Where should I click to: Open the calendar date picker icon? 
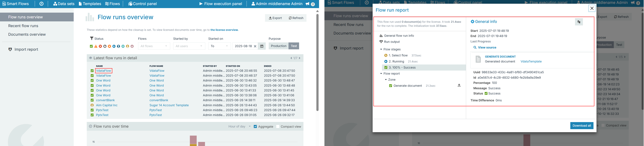point(262,46)
